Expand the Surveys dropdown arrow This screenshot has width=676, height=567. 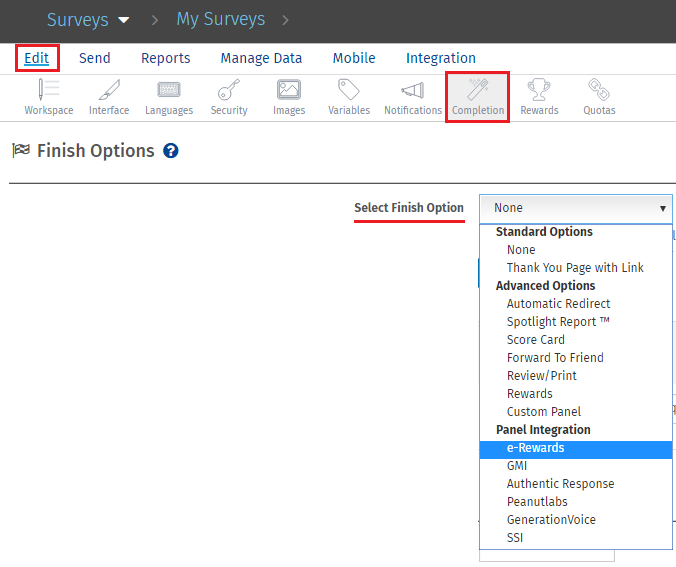[x=124, y=20]
